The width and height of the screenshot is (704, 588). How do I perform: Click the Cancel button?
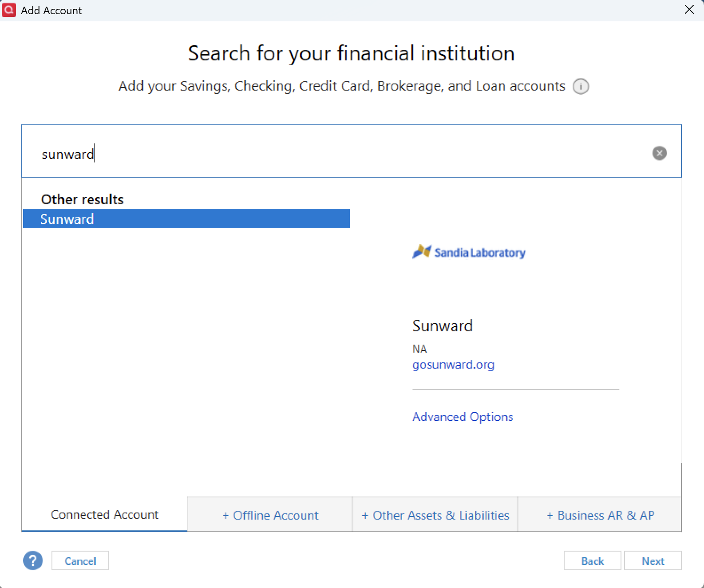[80, 561]
